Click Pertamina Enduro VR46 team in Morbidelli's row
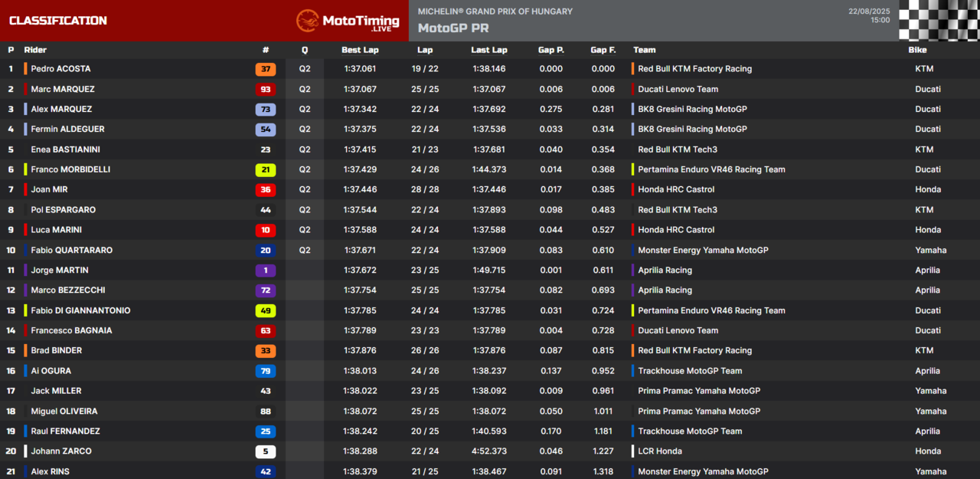The image size is (980, 479). (x=711, y=169)
